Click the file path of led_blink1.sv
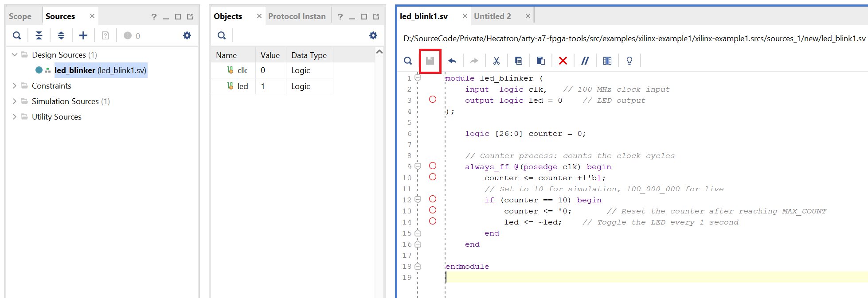Image resolution: width=868 pixels, height=298 pixels. coord(634,39)
